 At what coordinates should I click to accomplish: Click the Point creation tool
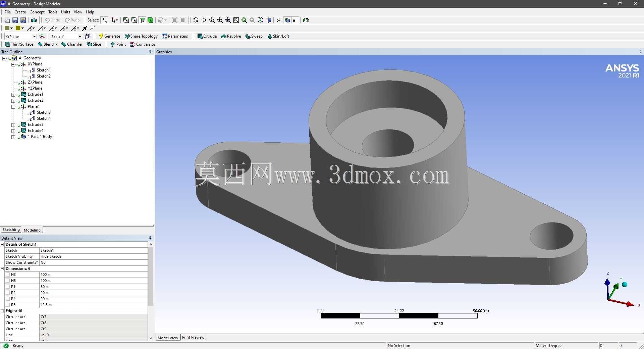click(x=118, y=44)
